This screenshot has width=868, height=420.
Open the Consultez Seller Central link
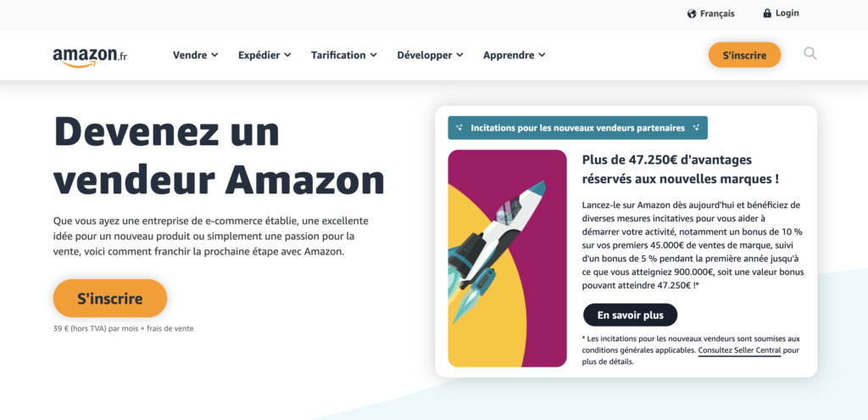pyautogui.click(x=739, y=350)
